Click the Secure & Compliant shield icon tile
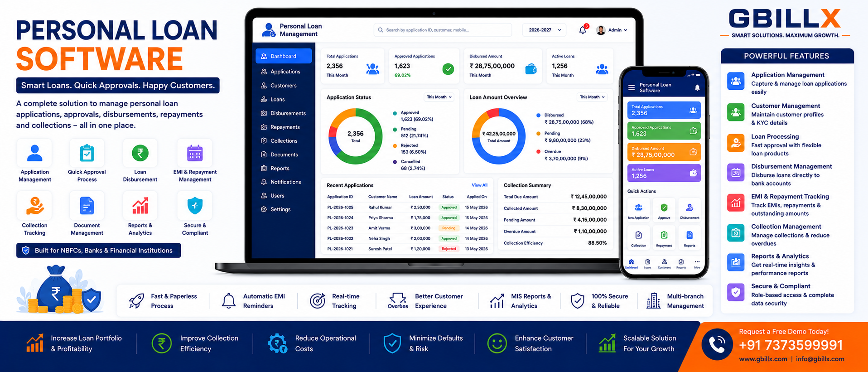 [x=195, y=206]
